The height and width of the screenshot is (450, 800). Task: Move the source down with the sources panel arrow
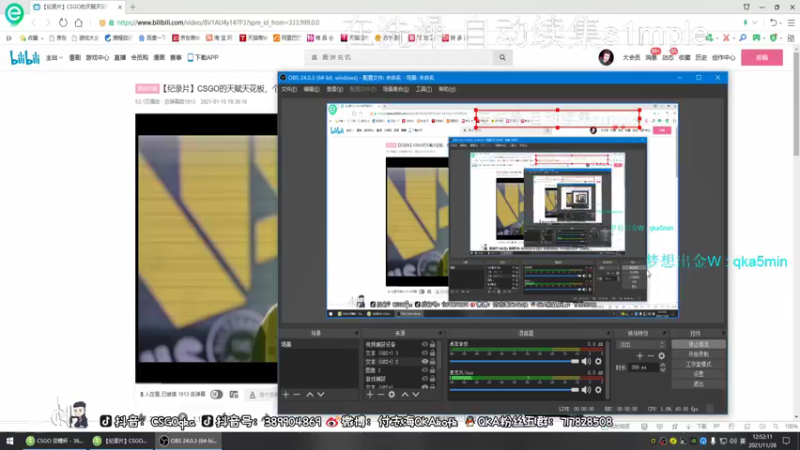(x=416, y=394)
